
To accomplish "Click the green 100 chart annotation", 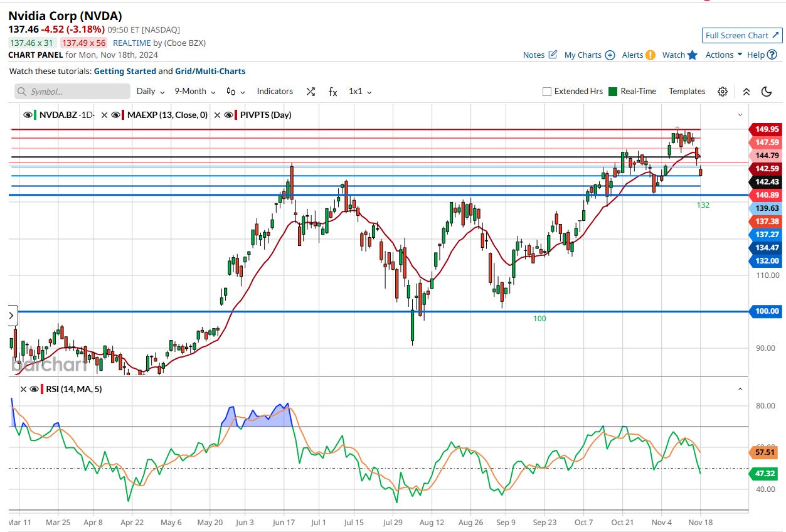I will point(539,319).
